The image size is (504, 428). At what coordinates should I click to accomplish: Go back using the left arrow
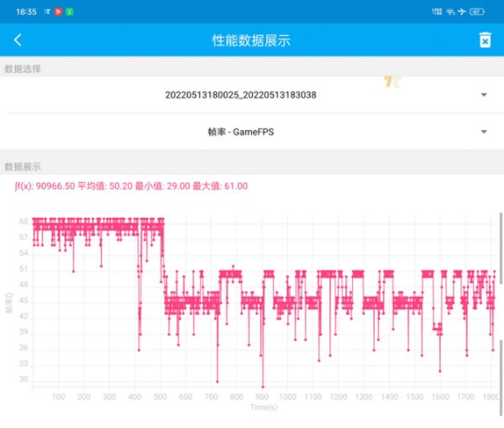pos(18,40)
